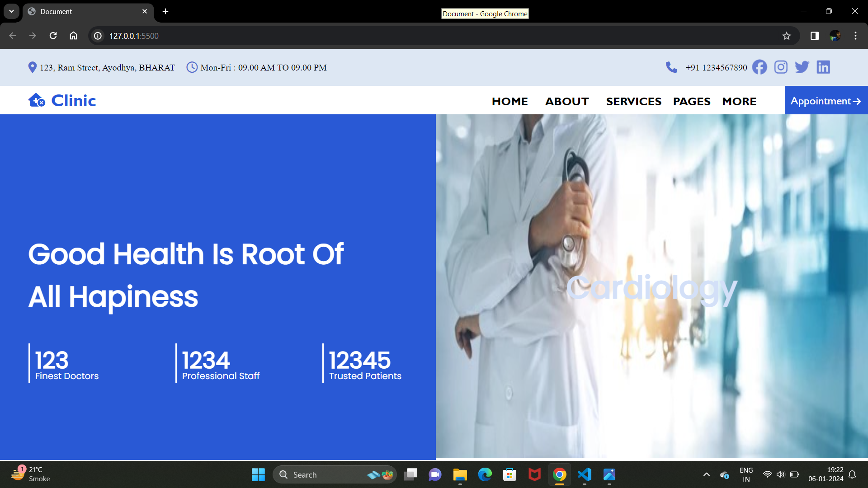Open the Windows Start menu
Viewport: 868px width, 488px height.
[x=258, y=474]
